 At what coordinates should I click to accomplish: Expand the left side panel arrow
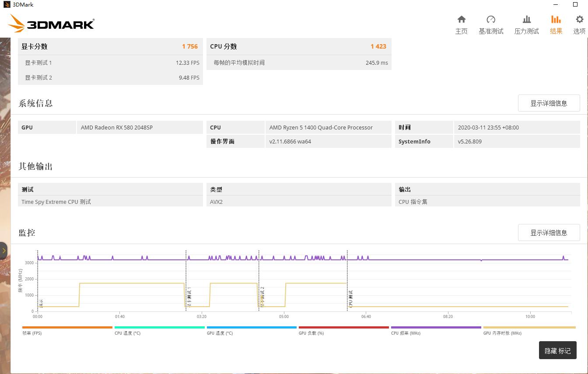coord(3,251)
